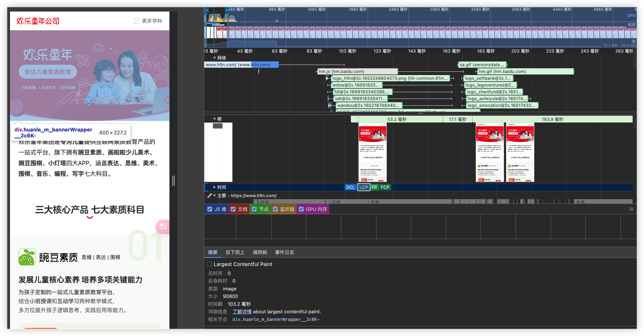Open the memory panel hamburger menu icon
The image size is (644, 336).
pos(631,209)
